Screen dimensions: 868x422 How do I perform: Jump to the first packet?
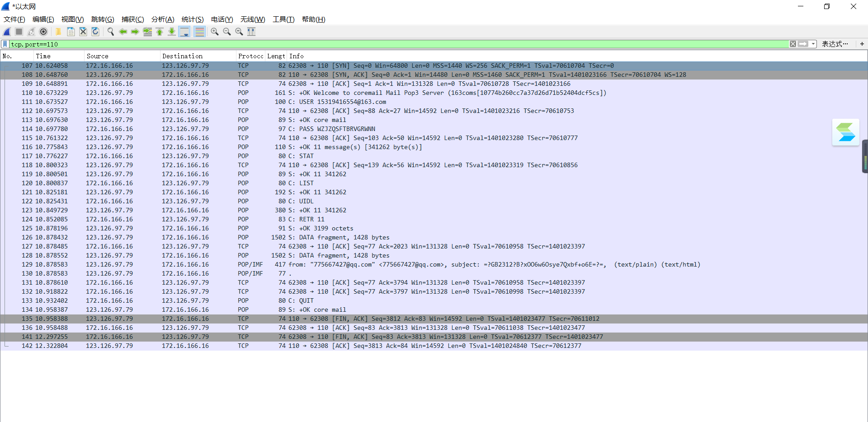(160, 32)
